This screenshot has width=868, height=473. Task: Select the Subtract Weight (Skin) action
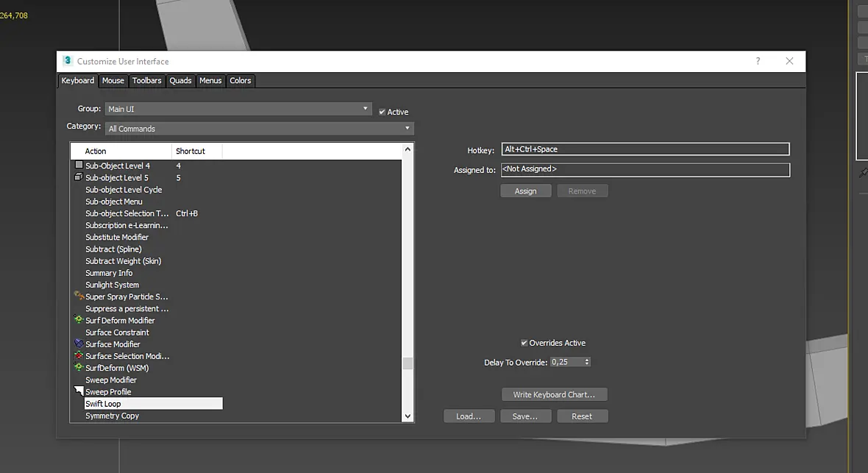pos(123,261)
